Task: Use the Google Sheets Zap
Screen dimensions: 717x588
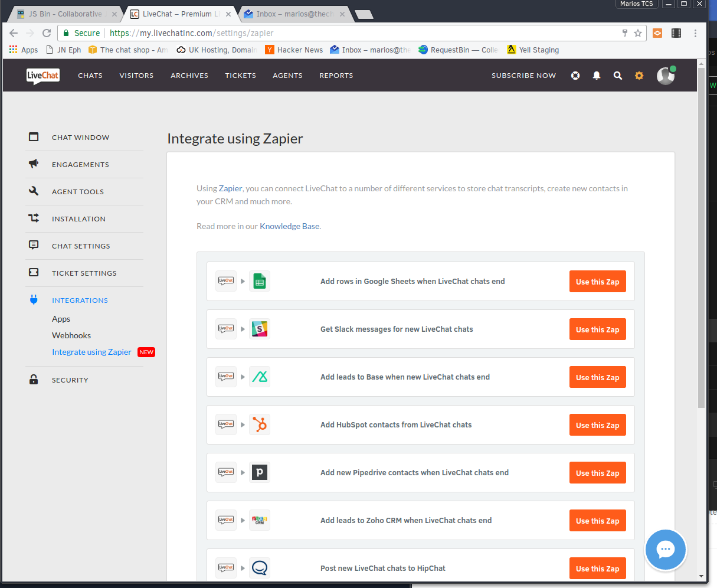Action: [598, 282]
